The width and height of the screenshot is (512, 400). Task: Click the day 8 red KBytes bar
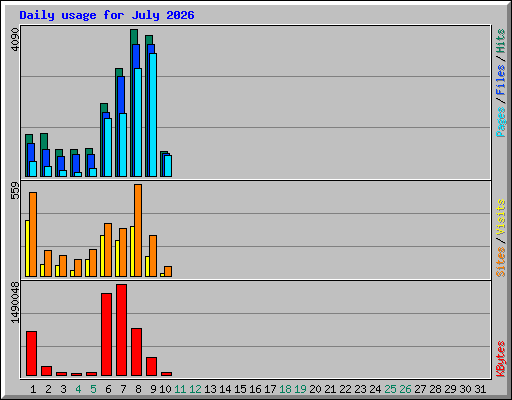coord(136,352)
